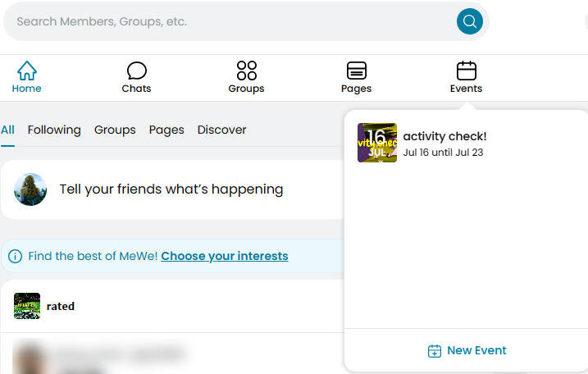Focus the Search Members, Groups field

[x=230, y=21]
